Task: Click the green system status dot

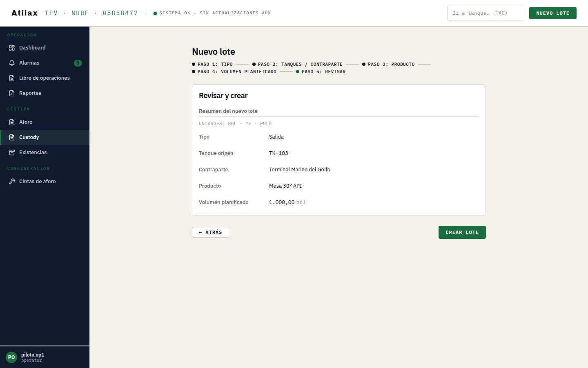Action: click(155, 13)
